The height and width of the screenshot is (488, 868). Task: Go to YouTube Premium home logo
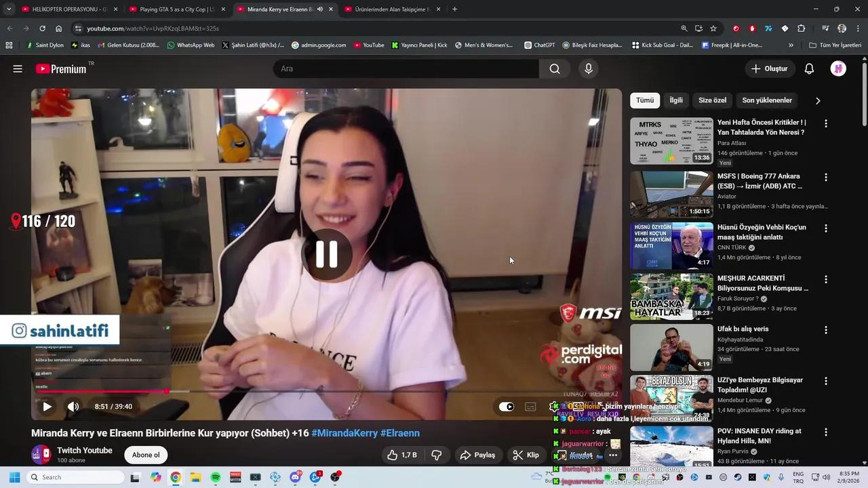coord(61,68)
